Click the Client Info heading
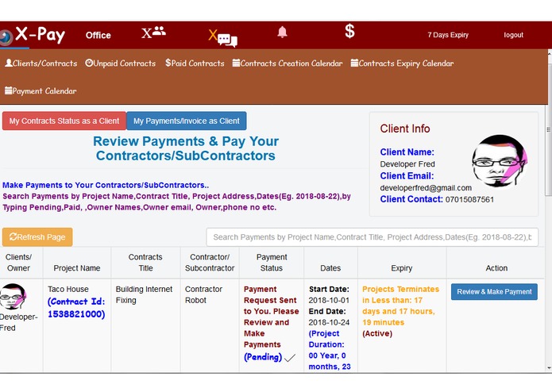 pyautogui.click(x=405, y=129)
